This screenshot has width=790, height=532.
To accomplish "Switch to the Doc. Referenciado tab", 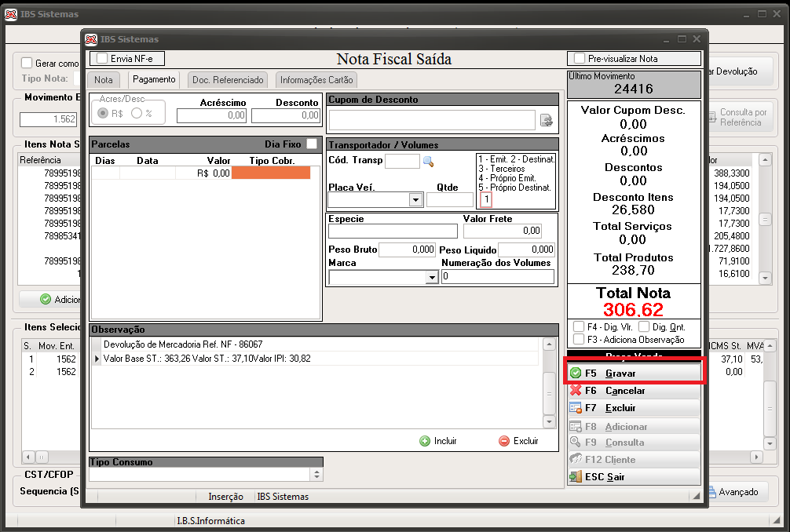I will click(x=228, y=79).
